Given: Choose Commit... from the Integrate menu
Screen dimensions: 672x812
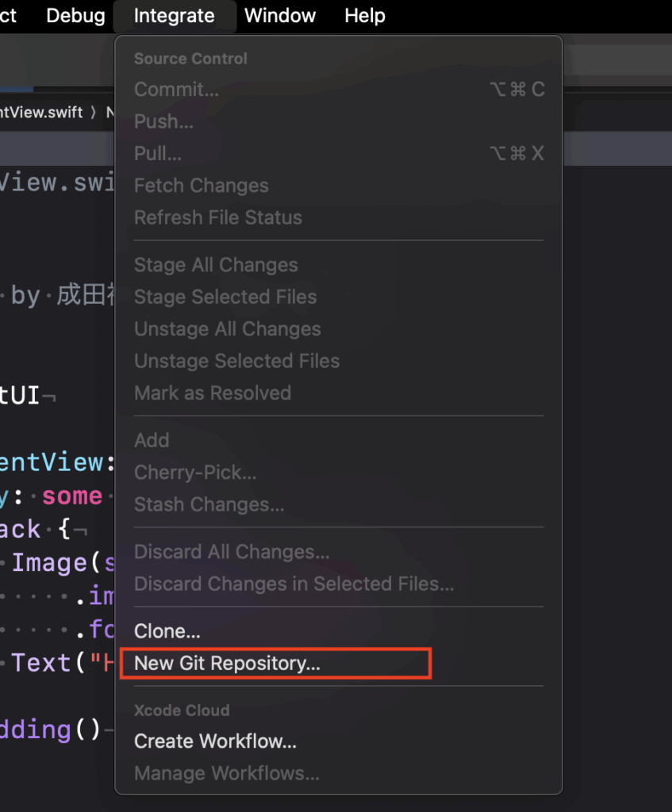Looking at the screenshot, I should (x=339, y=89).
